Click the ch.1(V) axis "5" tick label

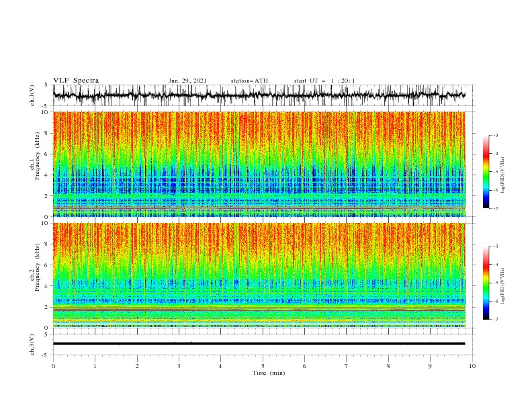click(46, 85)
